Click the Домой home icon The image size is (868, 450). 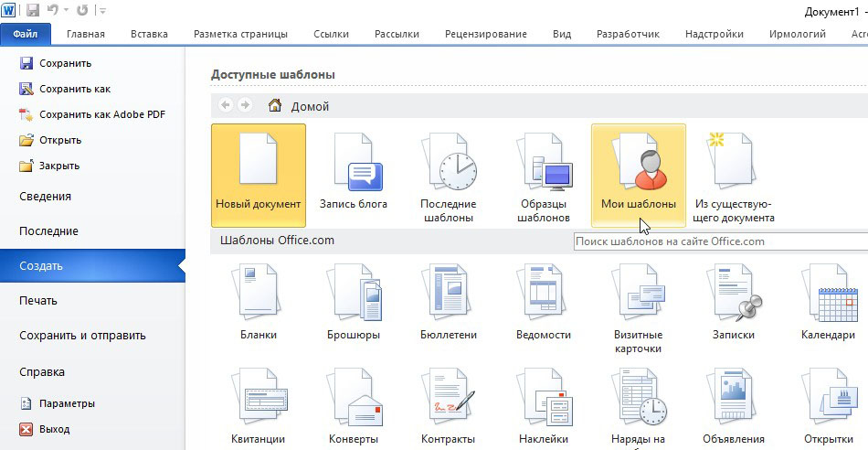[274, 106]
